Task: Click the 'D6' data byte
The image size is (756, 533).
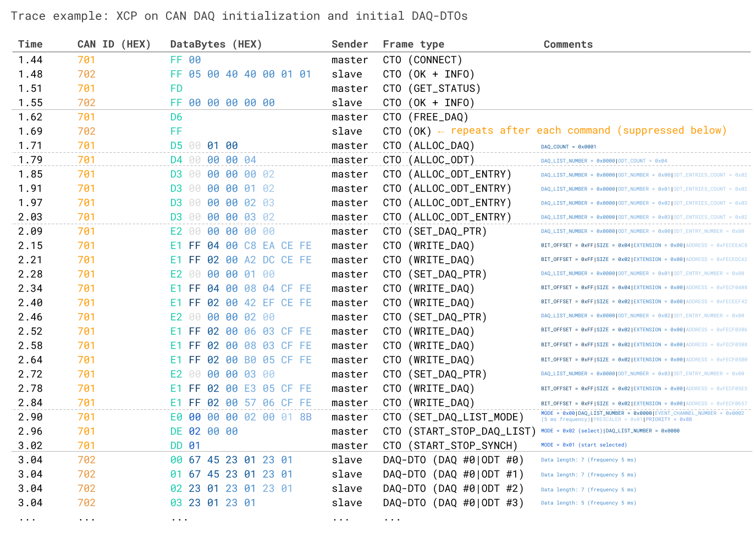Action: pyautogui.click(x=176, y=117)
